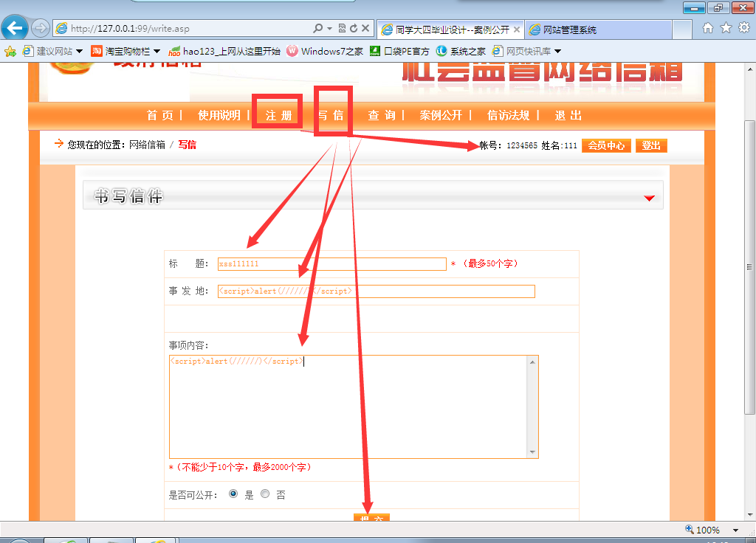This screenshot has height=543, width=756.
Task: Open the 系统之家 bookmark
Action: (x=461, y=51)
